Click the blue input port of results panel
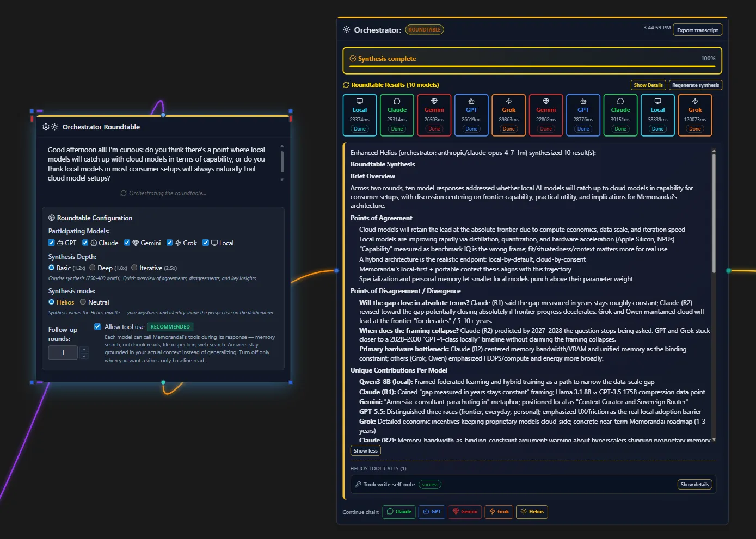The width and height of the screenshot is (756, 539). [336, 270]
